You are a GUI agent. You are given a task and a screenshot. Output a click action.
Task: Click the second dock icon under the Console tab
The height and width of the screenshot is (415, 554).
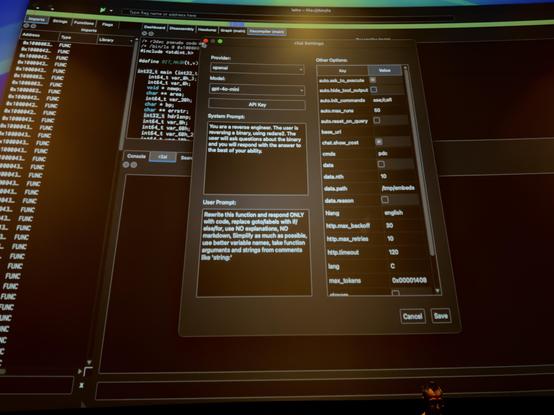(x=134, y=165)
